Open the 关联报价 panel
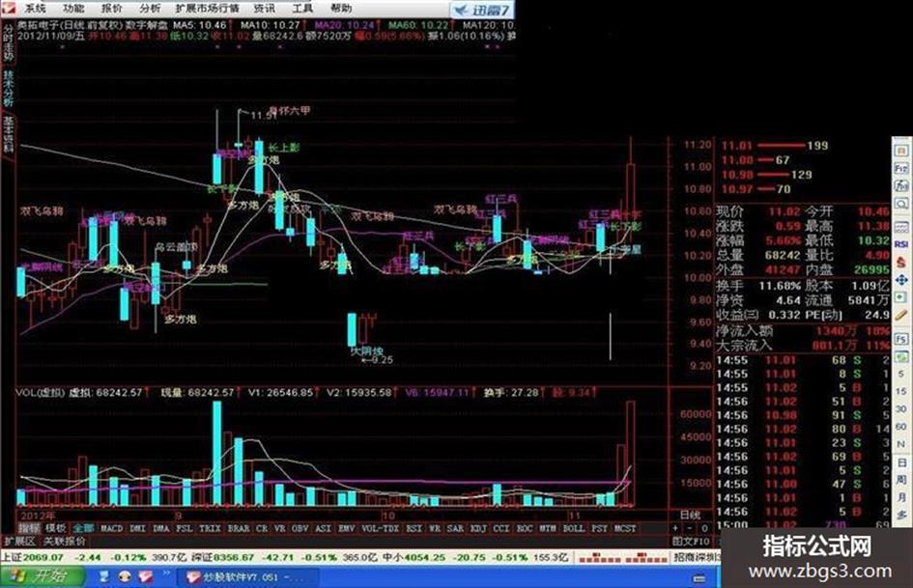Image resolution: width=913 pixels, height=588 pixels. pos(64,541)
